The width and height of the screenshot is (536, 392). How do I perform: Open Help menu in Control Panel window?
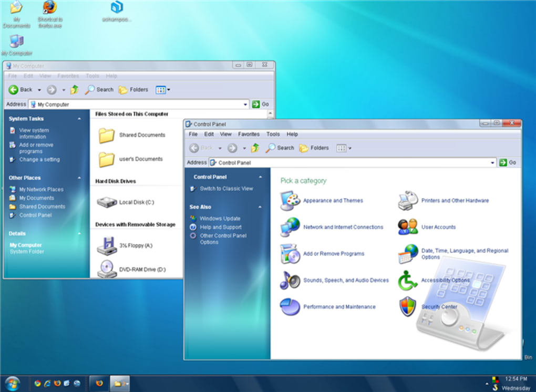(x=292, y=135)
